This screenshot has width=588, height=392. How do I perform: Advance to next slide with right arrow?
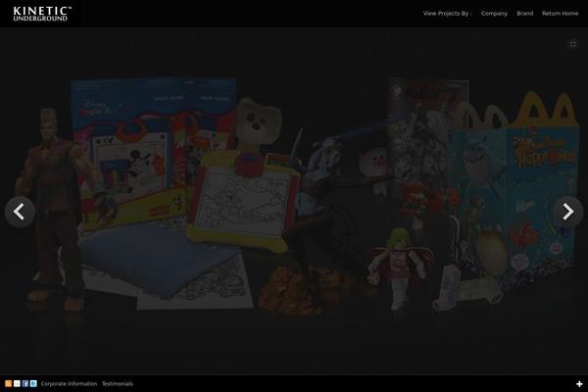pyautogui.click(x=568, y=212)
